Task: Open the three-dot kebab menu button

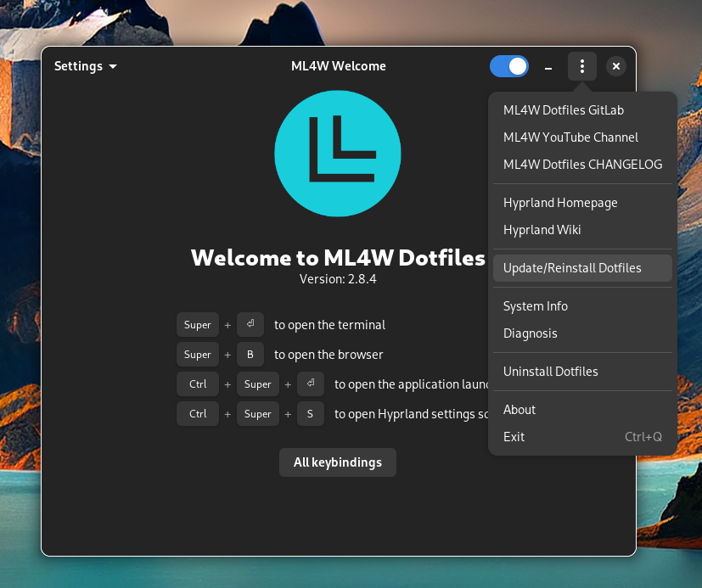Action: click(x=582, y=66)
